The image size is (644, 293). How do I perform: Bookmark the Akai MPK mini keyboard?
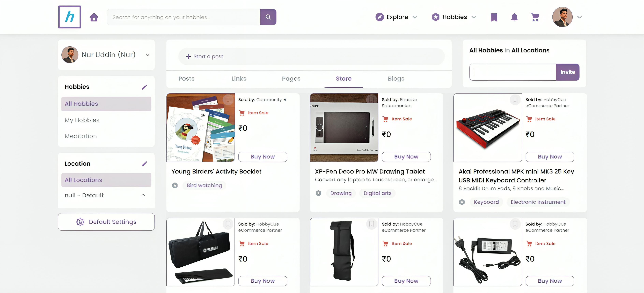click(515, 100)
